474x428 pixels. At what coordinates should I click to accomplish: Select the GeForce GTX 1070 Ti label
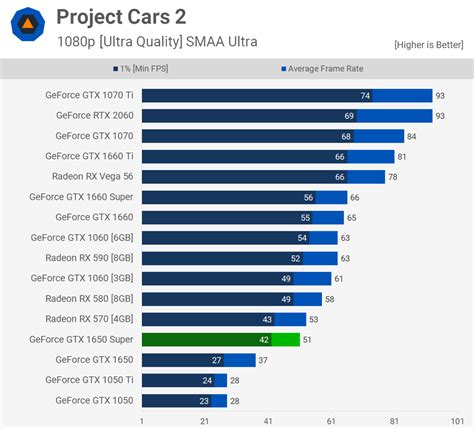[89, 95]
